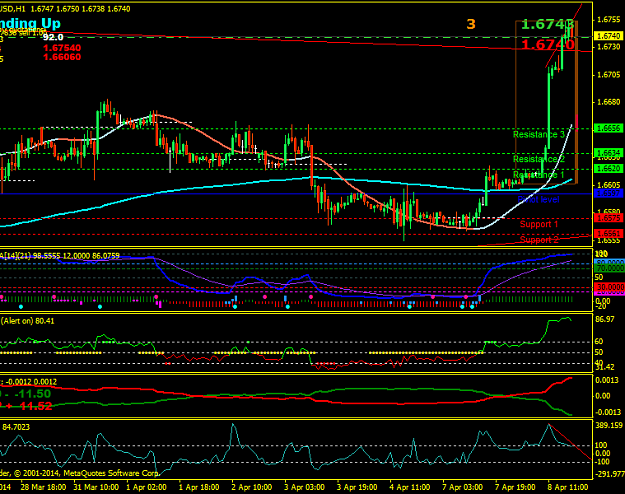Click the '2 Apr 10:00' time label
Viewport: 625px width, 494px height.
252,487
